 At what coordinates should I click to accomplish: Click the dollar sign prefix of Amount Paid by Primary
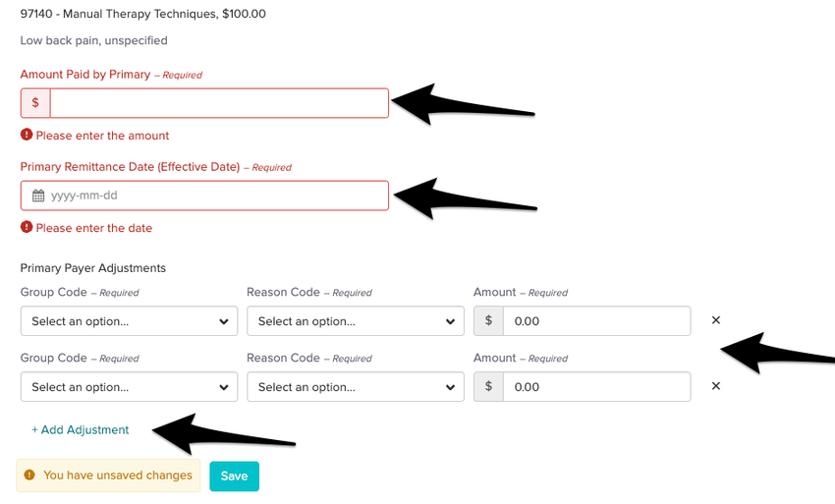[x=35, y=103]
